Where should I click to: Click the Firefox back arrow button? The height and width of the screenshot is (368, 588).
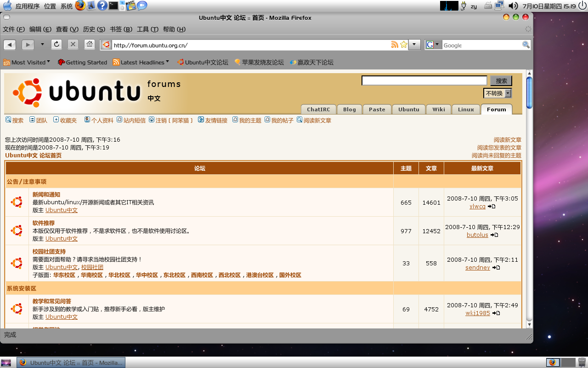(x=10, y=45)
